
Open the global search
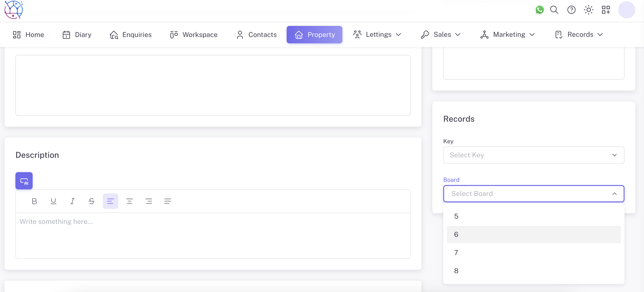coord(554,10)
